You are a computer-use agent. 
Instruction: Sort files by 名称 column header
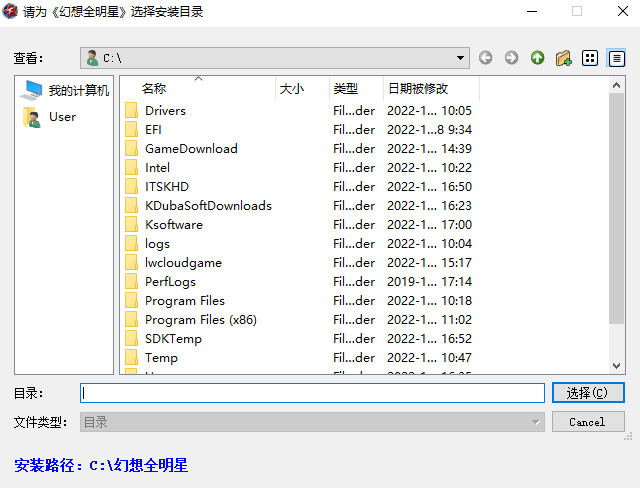pos(154,89)
